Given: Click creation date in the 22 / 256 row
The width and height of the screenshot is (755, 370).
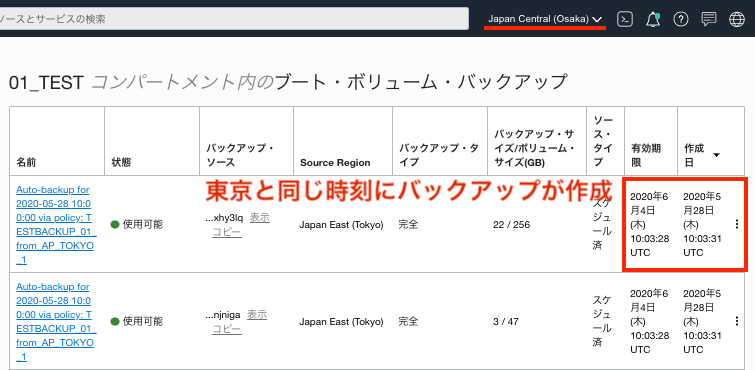Looking at the screenshot, I should (x=703, y=225).
